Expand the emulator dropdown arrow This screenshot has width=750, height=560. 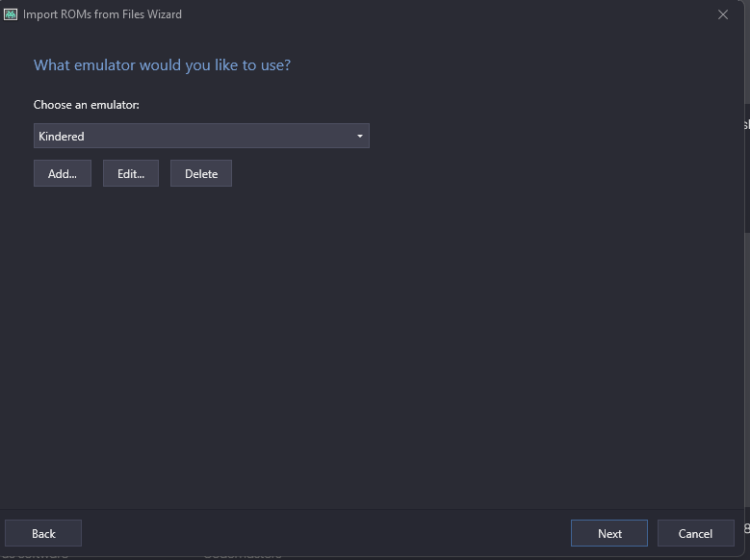click(360, 137)
